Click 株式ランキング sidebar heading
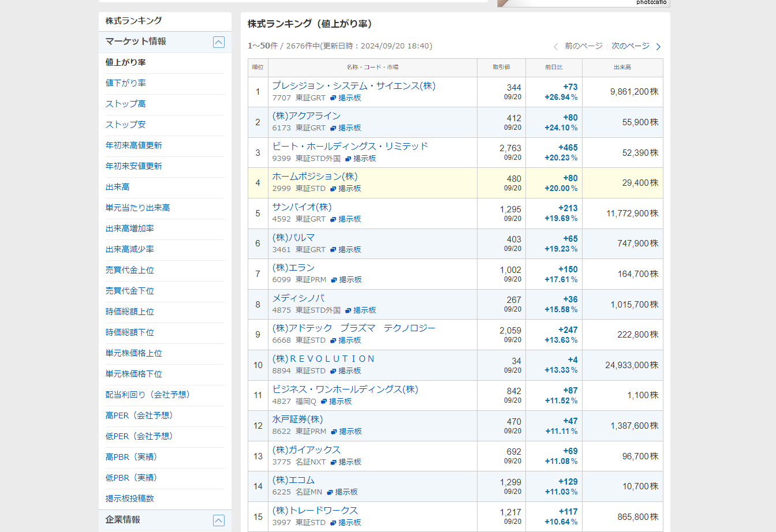This screenshot has width=776, height=532. coord(133,21)
